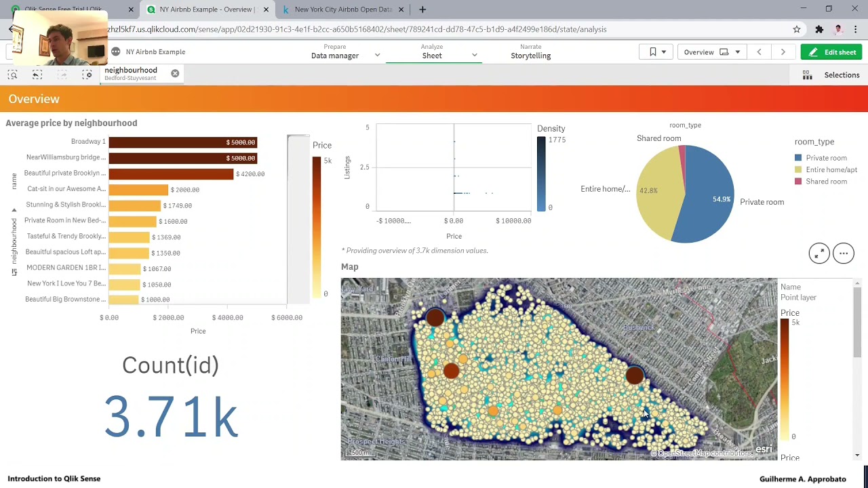Open the selections tool grid icon
This screenshot has height=488, width=868.
[807, 75]
